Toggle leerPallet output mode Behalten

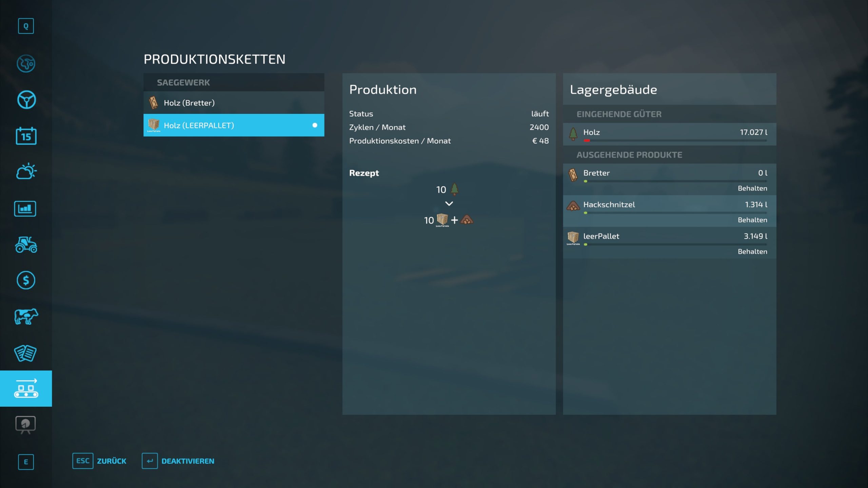tap(752, 251)
